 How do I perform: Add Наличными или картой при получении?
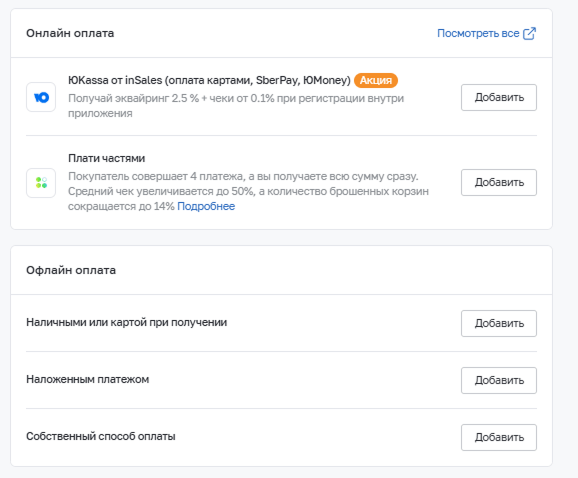499,323
